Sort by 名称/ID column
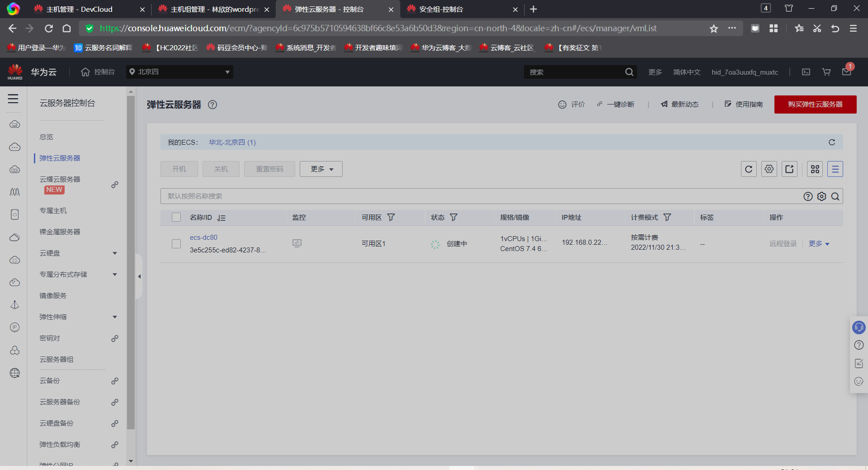The image size is (868, 470). (221, 218)
